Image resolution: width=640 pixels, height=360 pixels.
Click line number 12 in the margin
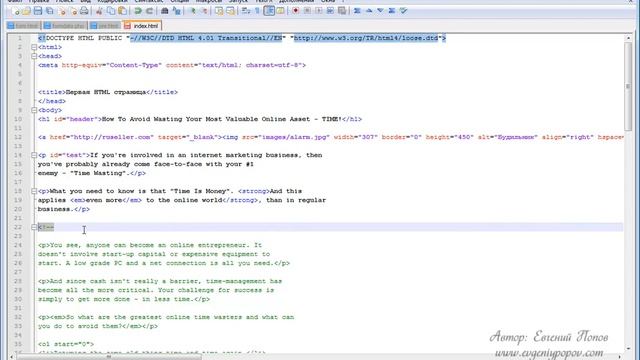point(18,137)
